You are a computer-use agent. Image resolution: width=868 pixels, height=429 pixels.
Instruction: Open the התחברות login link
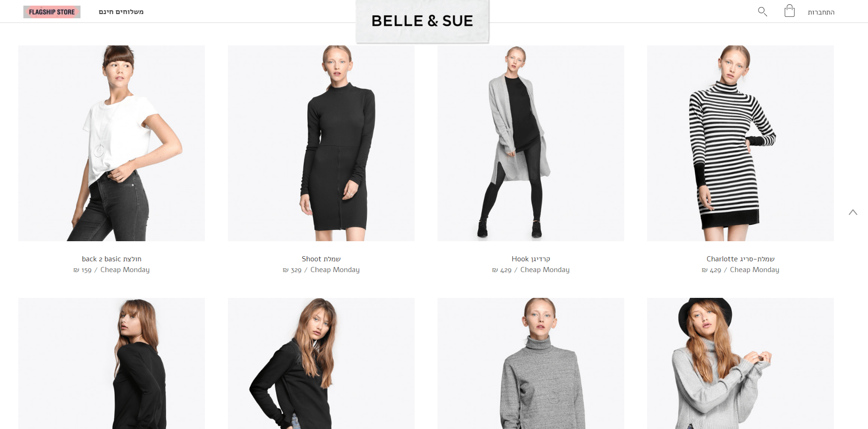(x=821, y=12)
